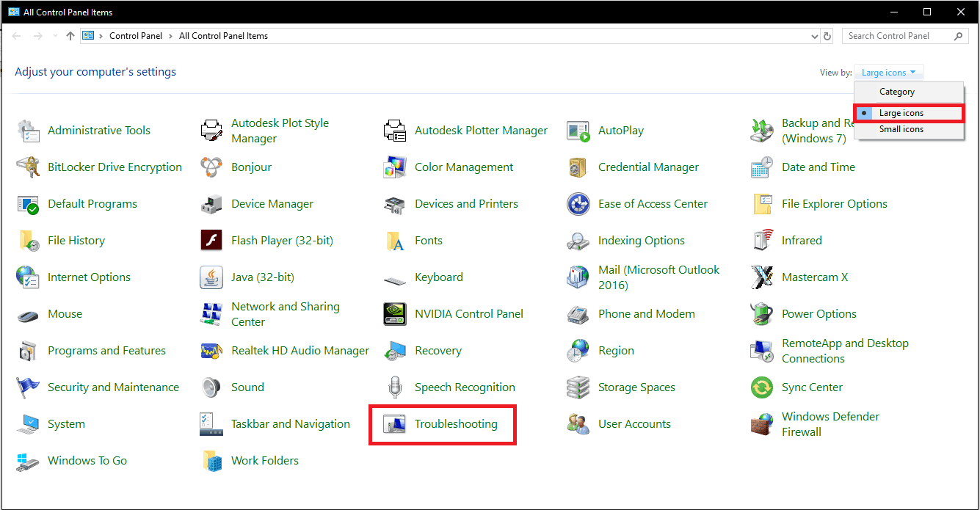Open the Credential Manager link
980x510 pixels.
(649, 167)
